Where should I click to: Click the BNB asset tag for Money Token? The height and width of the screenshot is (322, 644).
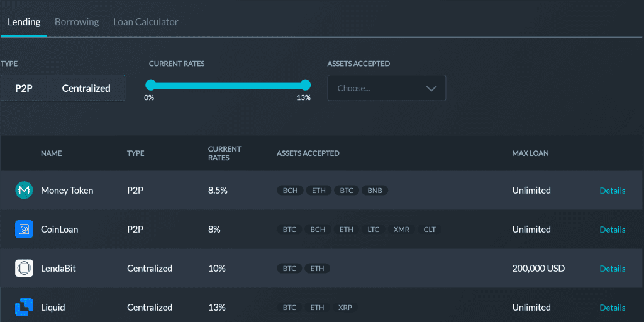coord(375,191)
